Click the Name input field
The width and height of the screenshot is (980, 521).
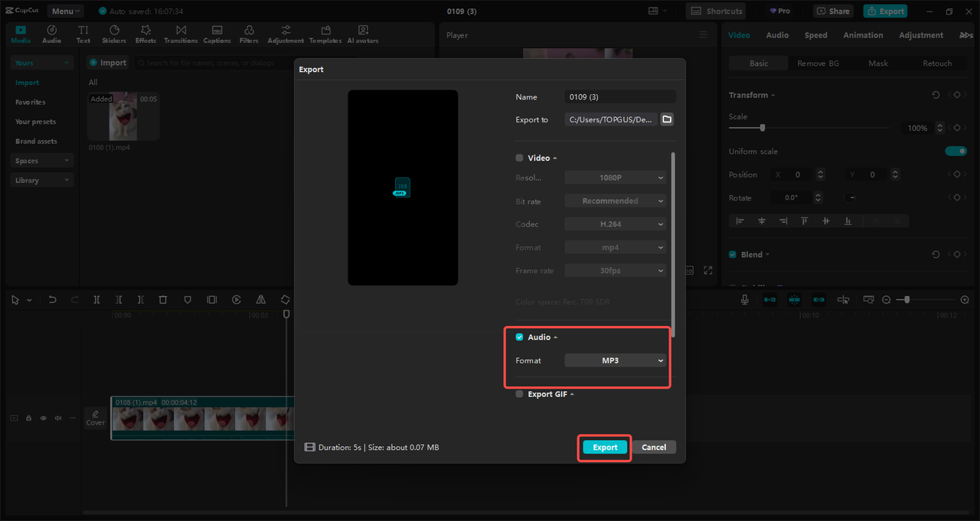(x=620, y=97)
